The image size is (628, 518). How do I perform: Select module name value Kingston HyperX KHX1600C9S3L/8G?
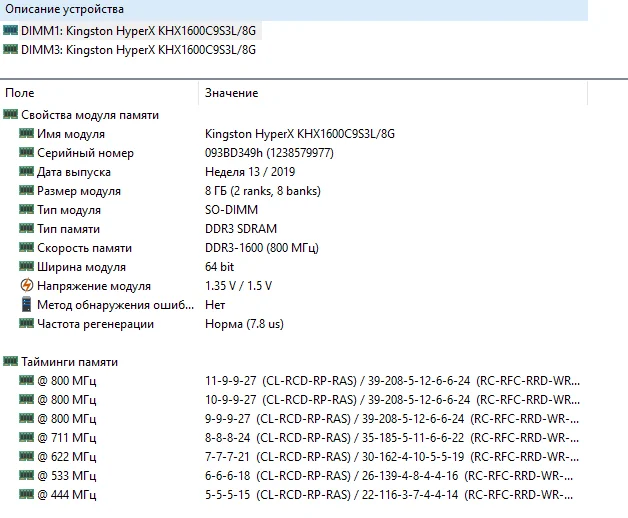[300, 134]
